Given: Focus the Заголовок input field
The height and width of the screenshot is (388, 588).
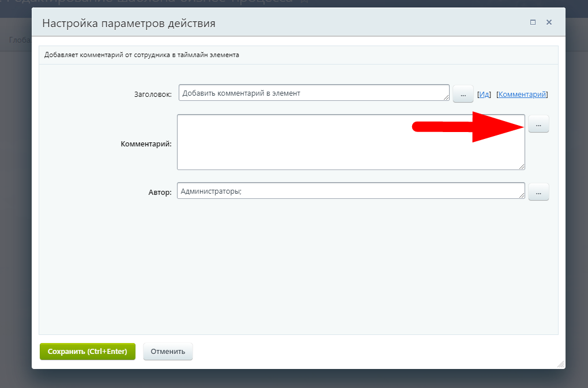Looking at the screenshot, I should click(x=311, y=93).
